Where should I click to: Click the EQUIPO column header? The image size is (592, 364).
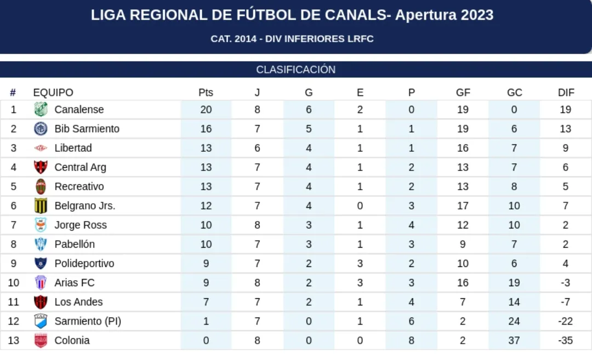(x=53, y=93)
